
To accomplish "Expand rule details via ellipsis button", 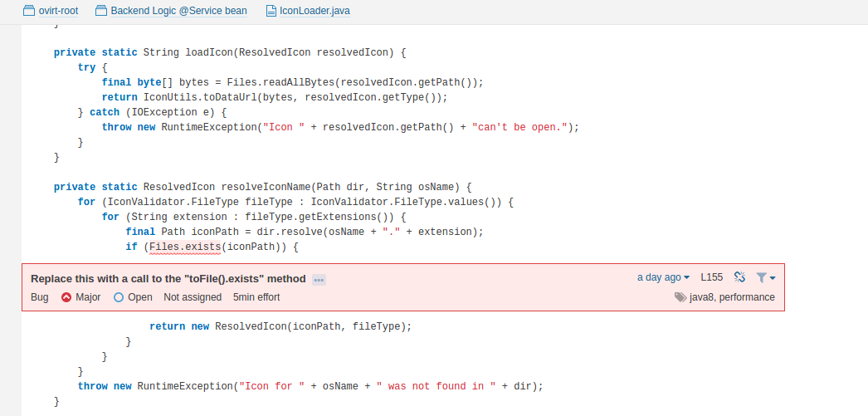I will click(x=319, y=280).
